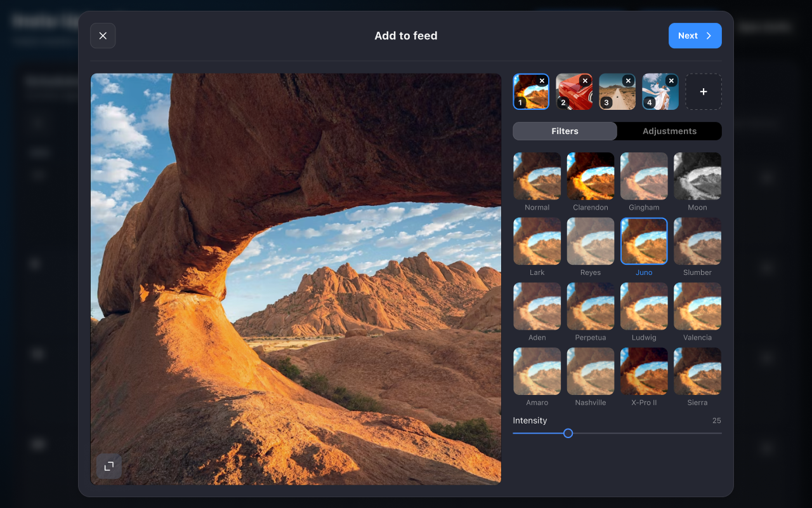Toggle crop expand icon on the preview image

coord(109,466)
